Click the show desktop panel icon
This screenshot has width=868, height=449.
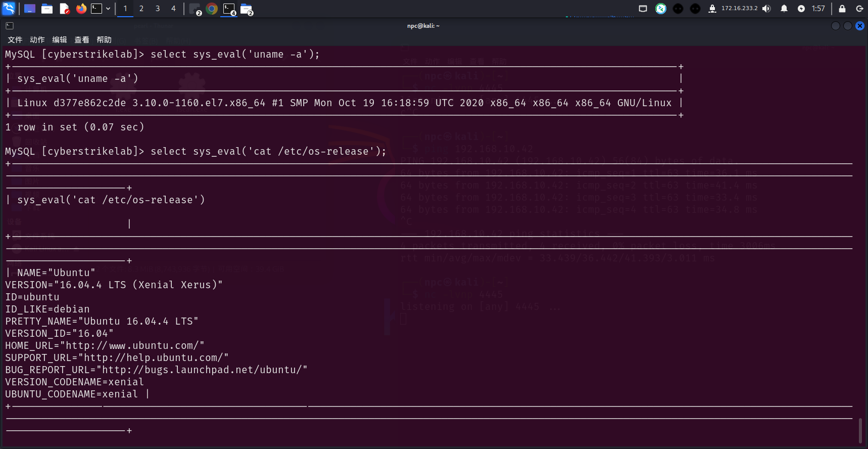(x=30, y=9)
